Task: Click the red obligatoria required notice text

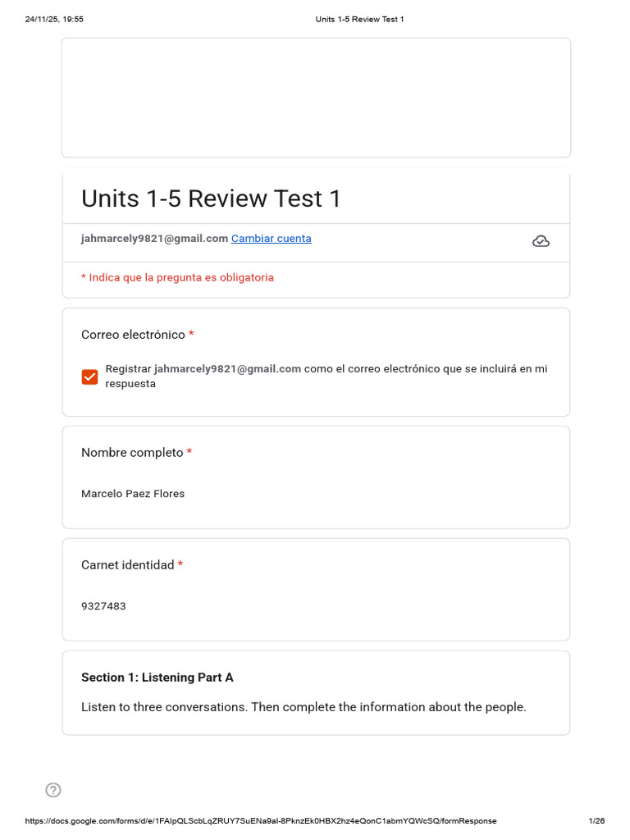Action: (177, 277)
